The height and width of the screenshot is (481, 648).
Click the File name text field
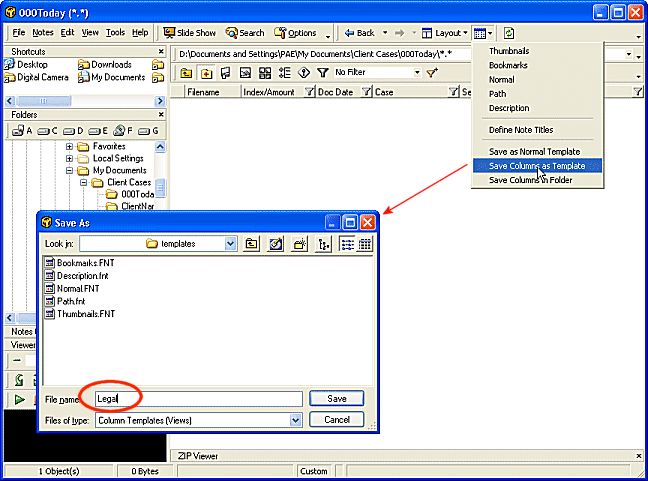click(x=198, y=398)
